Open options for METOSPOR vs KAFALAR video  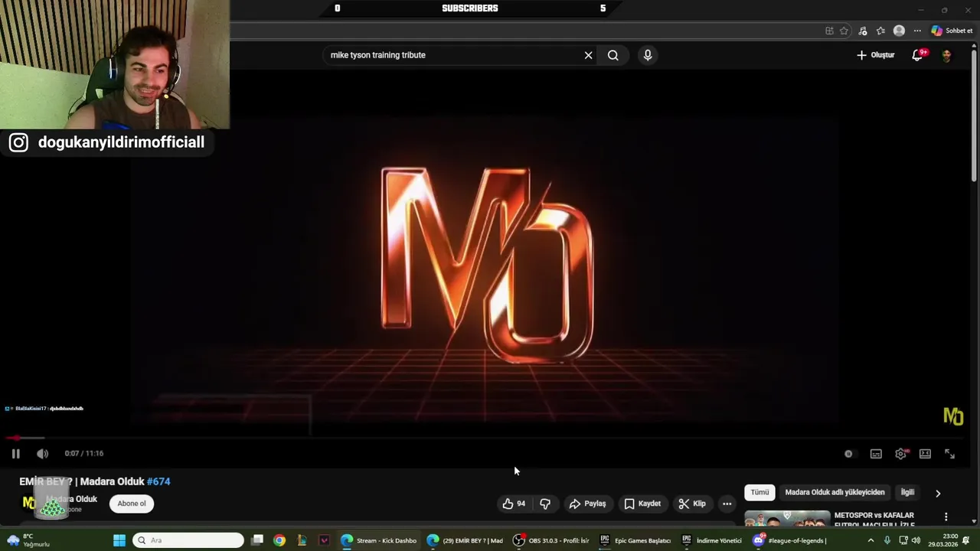[x=946, y=517]
